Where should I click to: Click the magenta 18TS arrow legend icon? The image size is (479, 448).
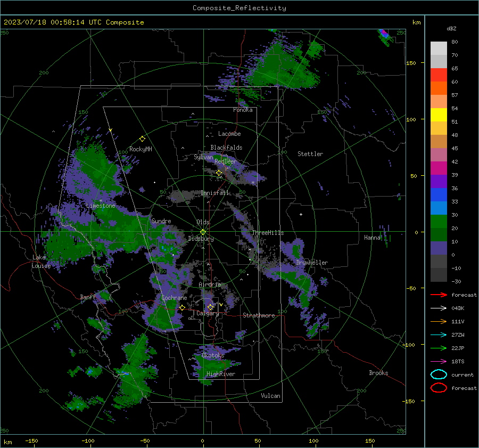click(439, 362)
